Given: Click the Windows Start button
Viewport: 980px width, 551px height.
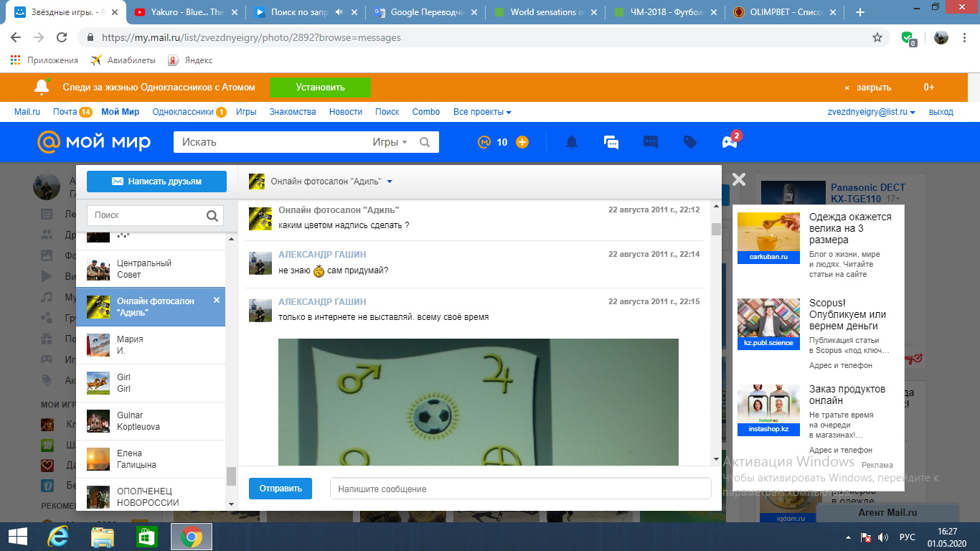Looking at the screenshot, I should click(17, 537).
